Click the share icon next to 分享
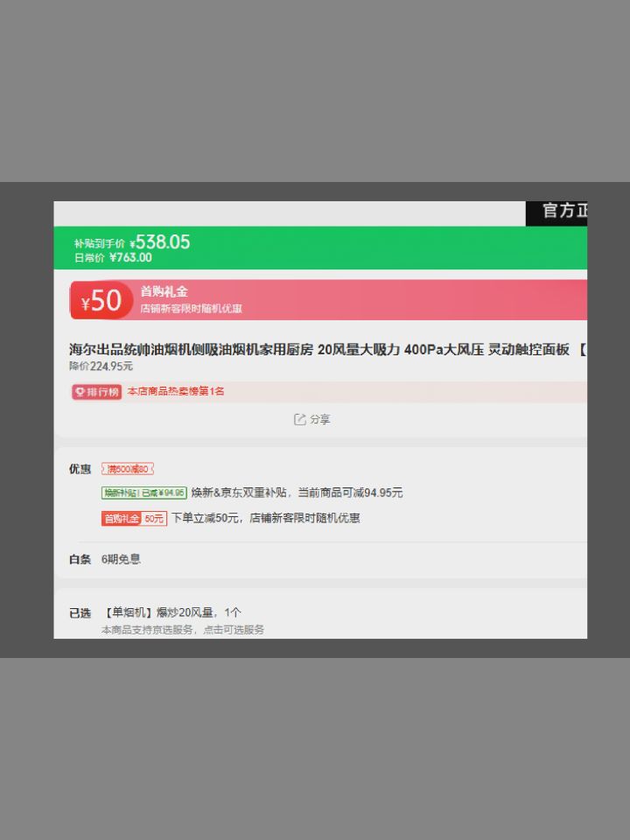Viewport: 630px width, 840px height. (x=299, y=419)
